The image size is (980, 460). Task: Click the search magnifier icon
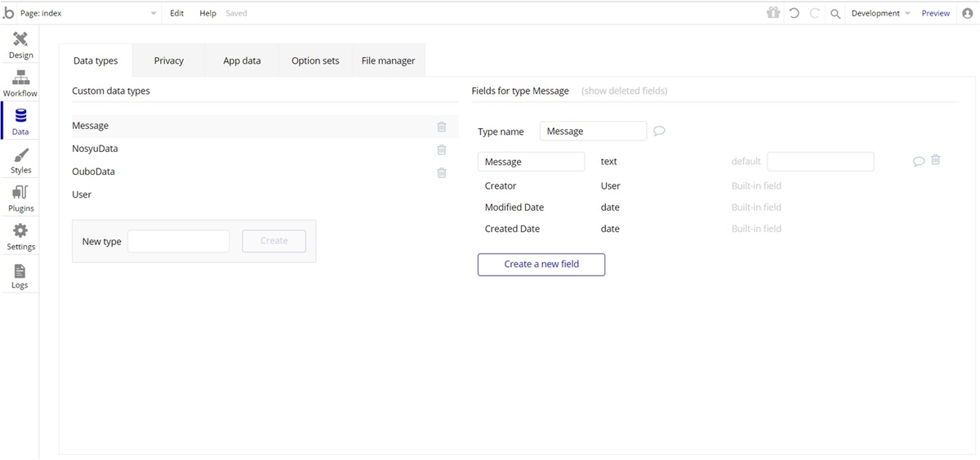835,13
